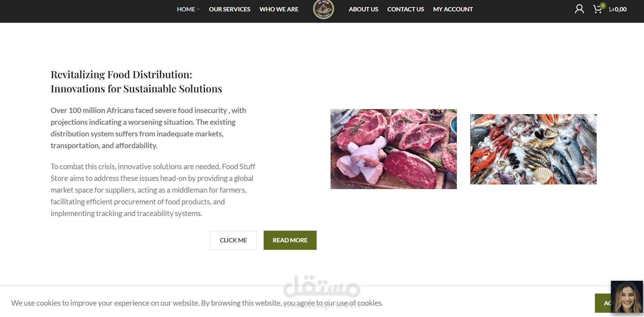Open the shopping cart icon
This screenshot has width=644, height=317.
coord(597,10)
